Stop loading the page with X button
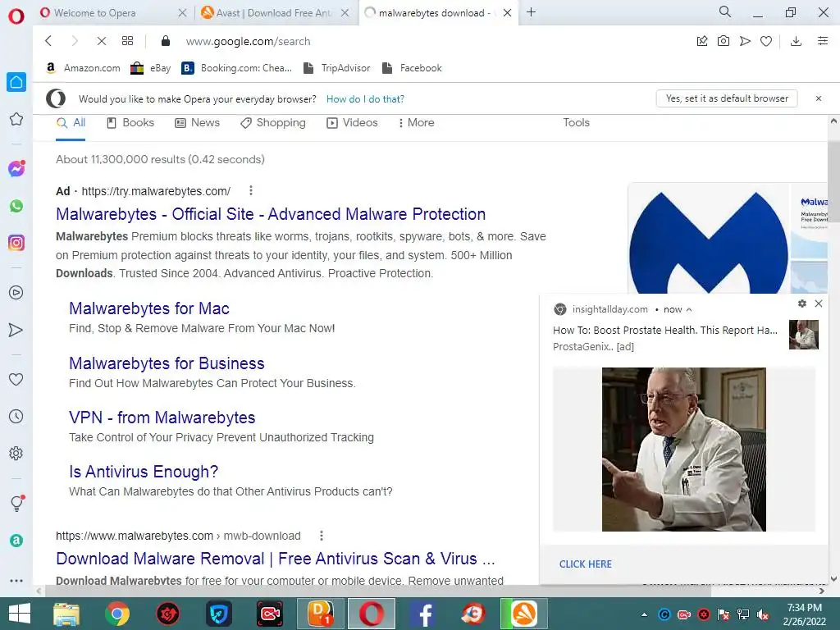The width and height of the screenshot is (840, 630). (x=101, y=41)
